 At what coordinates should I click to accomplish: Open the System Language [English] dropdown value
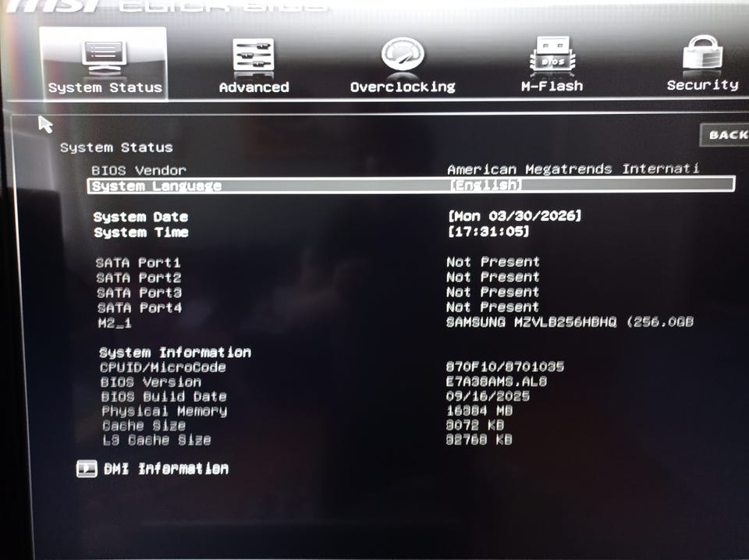click(x=485, y=185)
